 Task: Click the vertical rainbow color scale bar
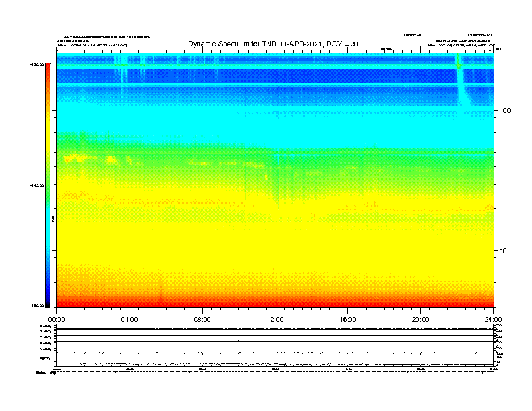[x=48, y=185]
